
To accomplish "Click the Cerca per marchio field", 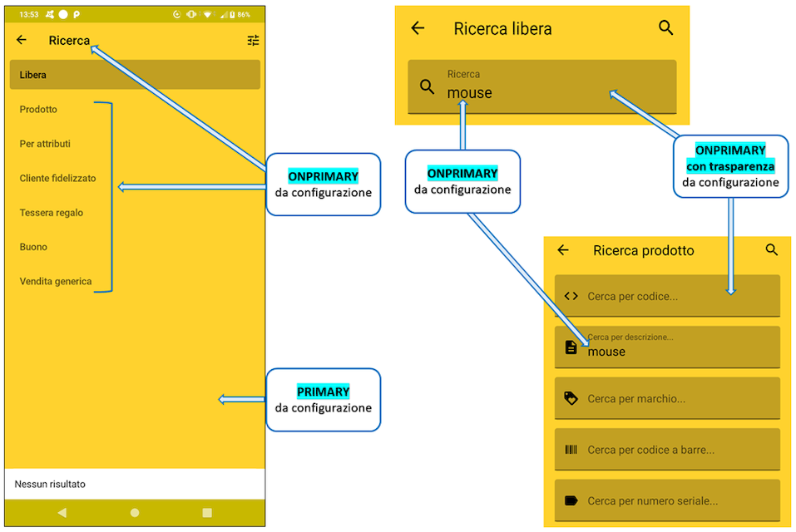I will point(666,398).
